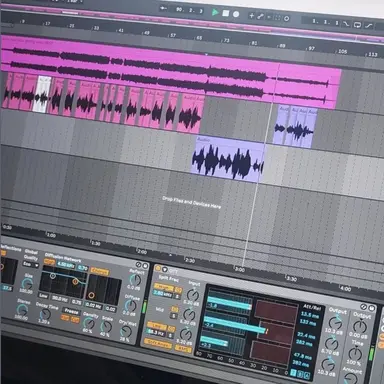The image size is (384, 384).
Task: Click the 4.50 kHz high shelf frequency field
Action: 66,265
